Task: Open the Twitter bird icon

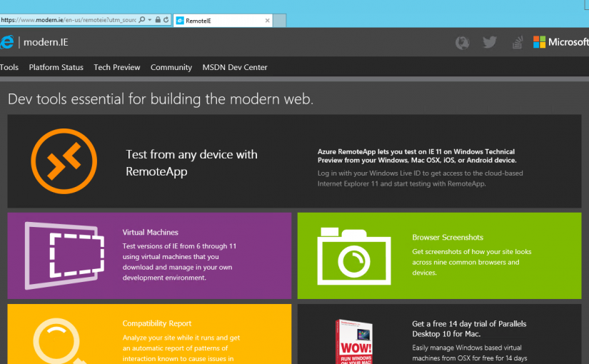Action: point(490,42)
